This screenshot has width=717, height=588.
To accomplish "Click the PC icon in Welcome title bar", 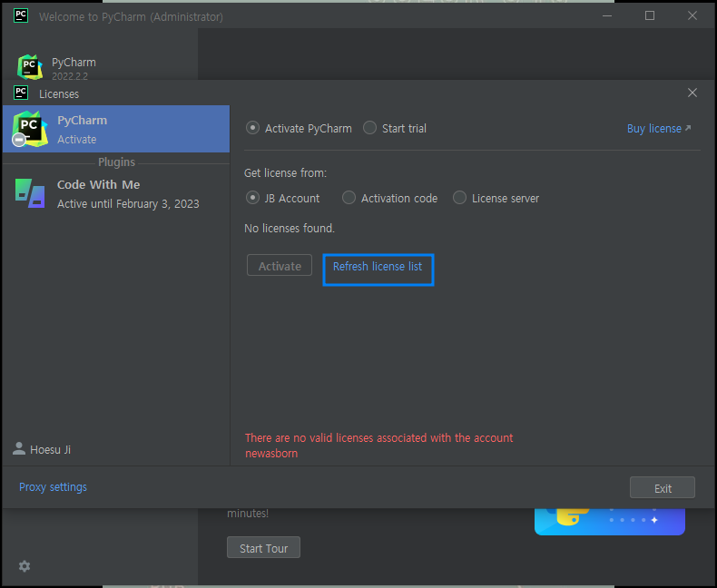I will pyautogui.click(x=21, y=15).
